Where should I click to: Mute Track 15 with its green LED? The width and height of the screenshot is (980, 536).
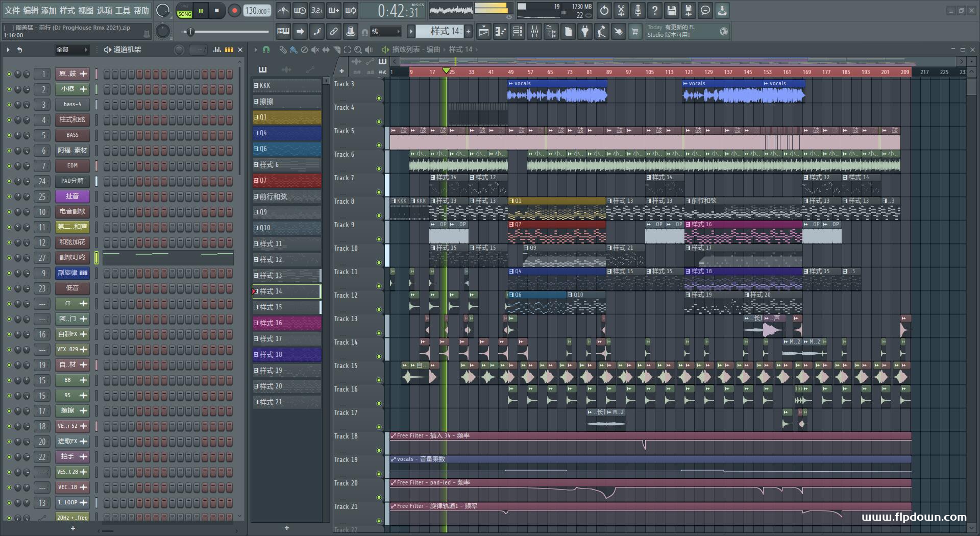click(x=379, y=380)
